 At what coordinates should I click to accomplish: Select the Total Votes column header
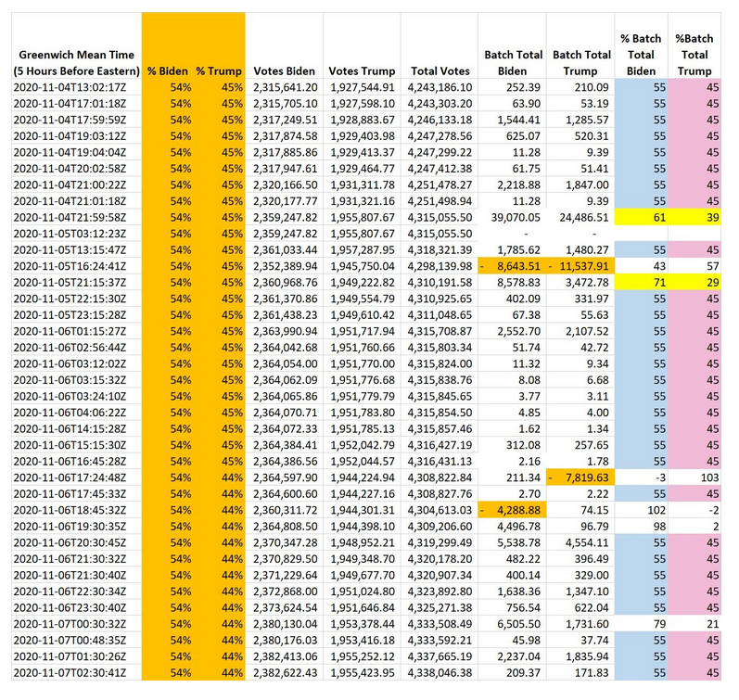click(x=439, y=71)
